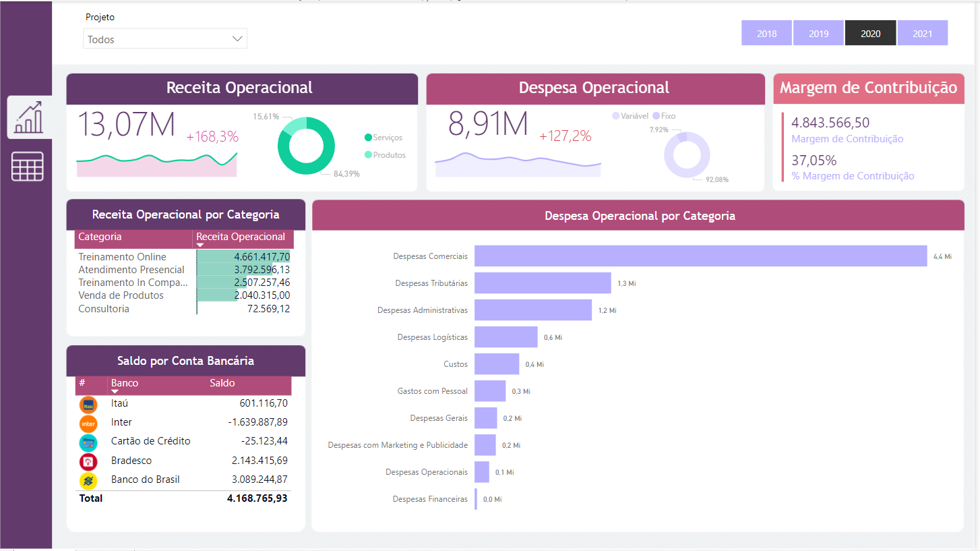Image resolution: width=980 pixels, height=551 pixels.
Task: Click the Itaú bank logo icon
Action: (x=88, y=404)
